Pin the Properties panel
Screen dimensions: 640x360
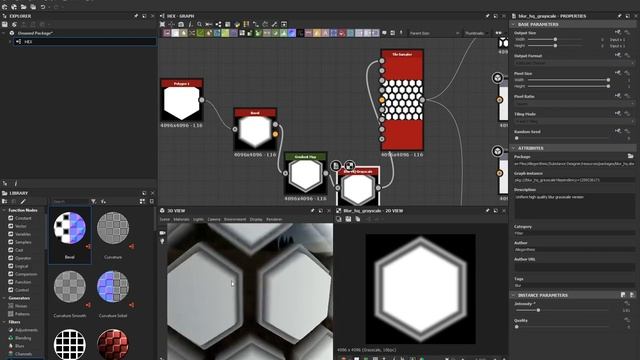(620, 16)
